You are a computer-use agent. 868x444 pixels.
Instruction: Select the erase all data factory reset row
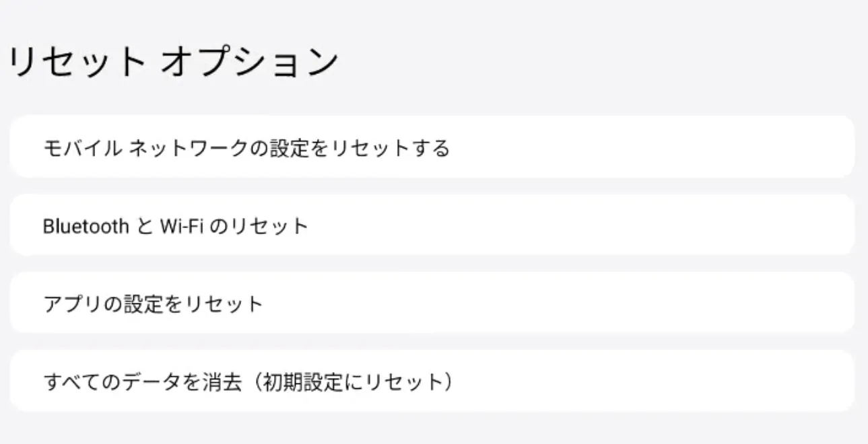pyautogui.click(x=431, y=382)
